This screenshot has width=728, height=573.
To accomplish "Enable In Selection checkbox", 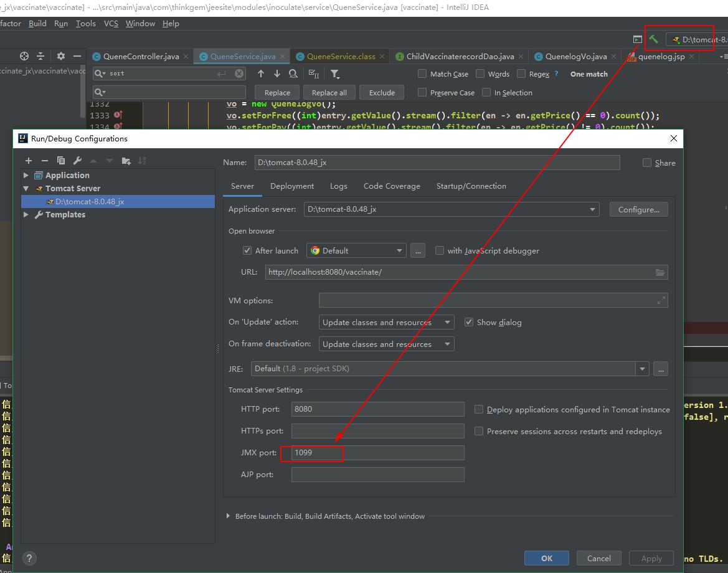I will point(486,92).
